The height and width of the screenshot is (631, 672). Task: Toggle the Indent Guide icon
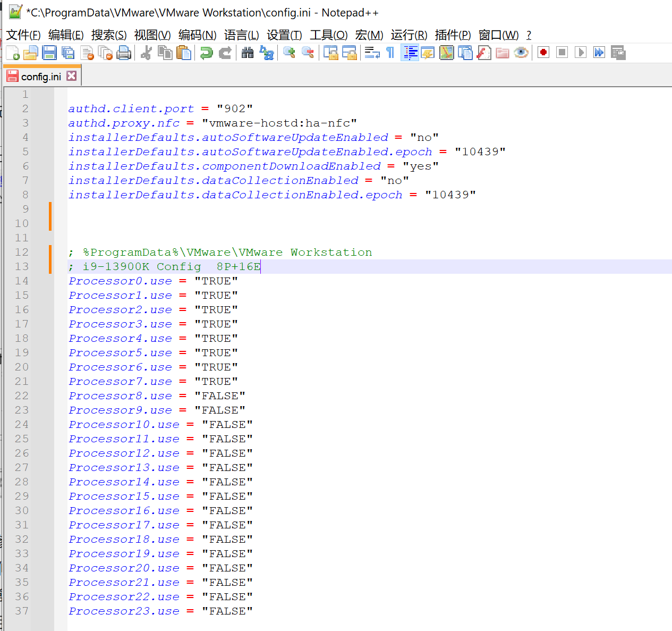pyautogui.click(x=410, y=53)
